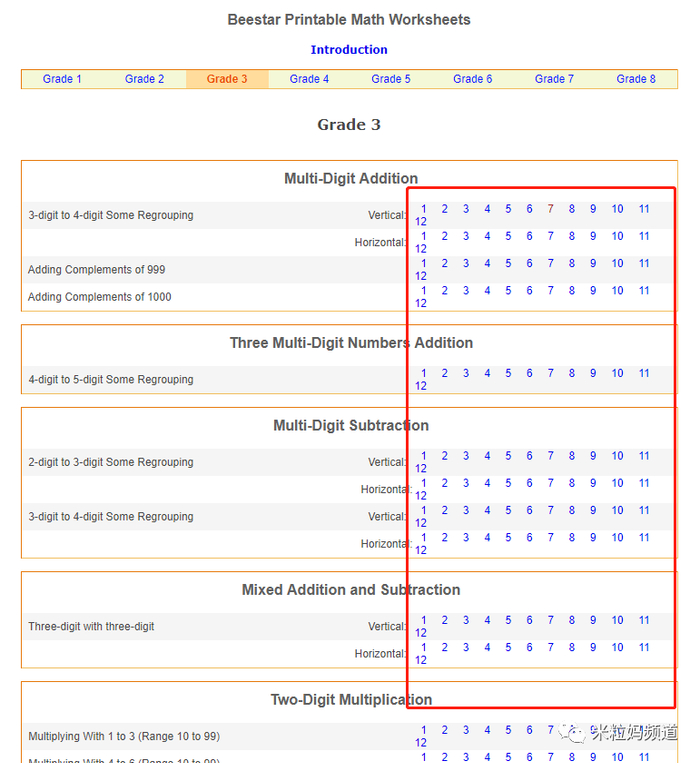Screen dimensions: 700x763
Task: Open worksheet 4 of Mixed Addition and Subtraction Horizontal
Action: (487, 648)
